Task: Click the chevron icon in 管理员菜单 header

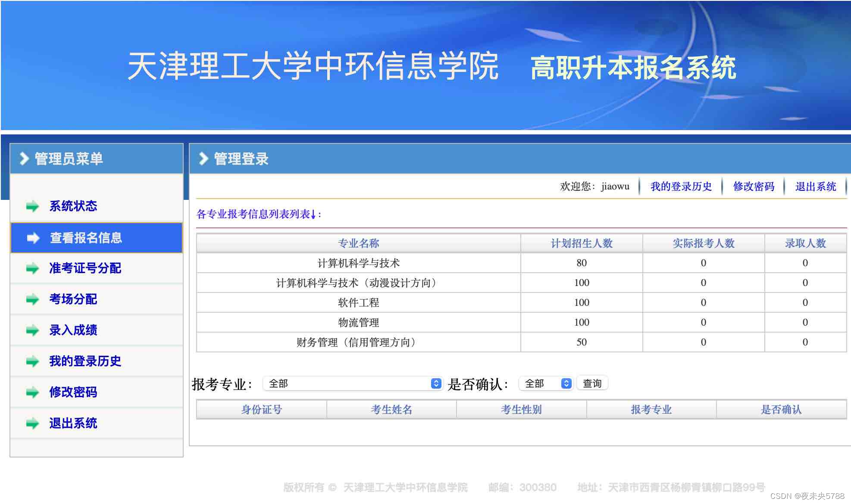Action: click(x=24, y=159)
